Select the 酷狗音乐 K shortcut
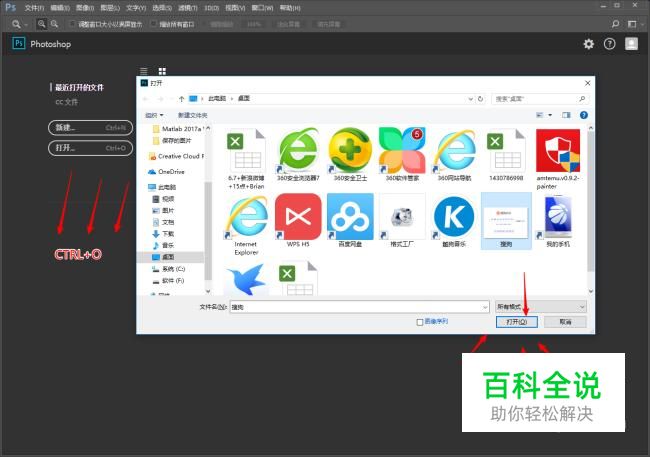 pos(454,221)
